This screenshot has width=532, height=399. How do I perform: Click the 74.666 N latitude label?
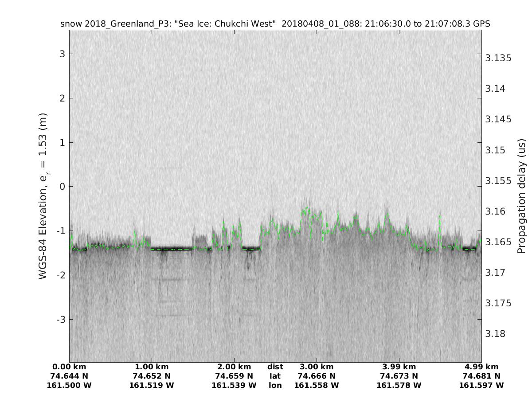tap(317, 376)
